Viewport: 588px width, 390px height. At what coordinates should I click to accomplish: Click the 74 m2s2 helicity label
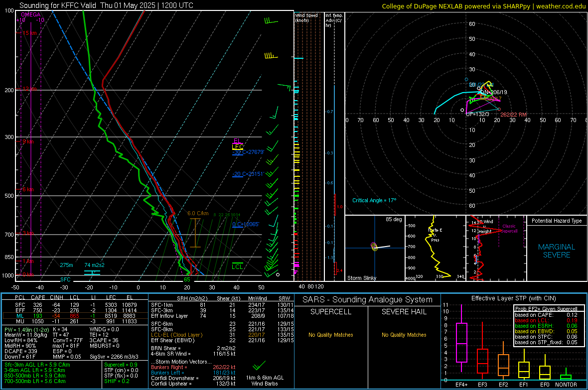[x=94, y=265]
